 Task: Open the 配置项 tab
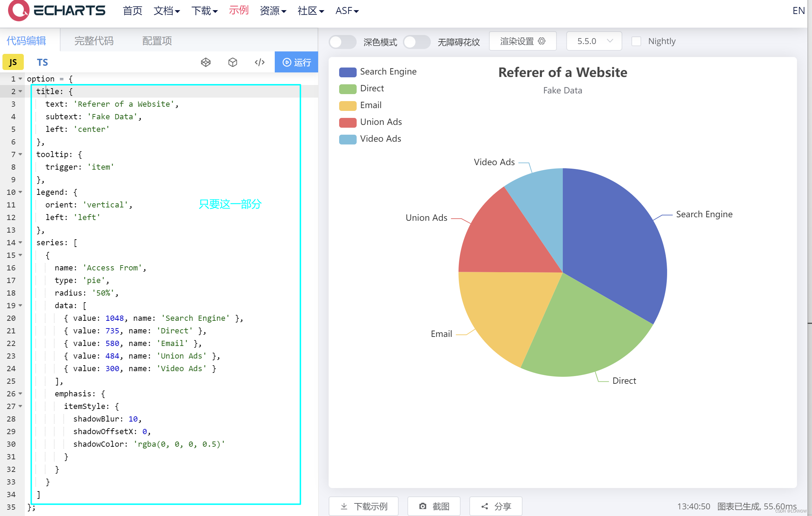tap(157, 41)
